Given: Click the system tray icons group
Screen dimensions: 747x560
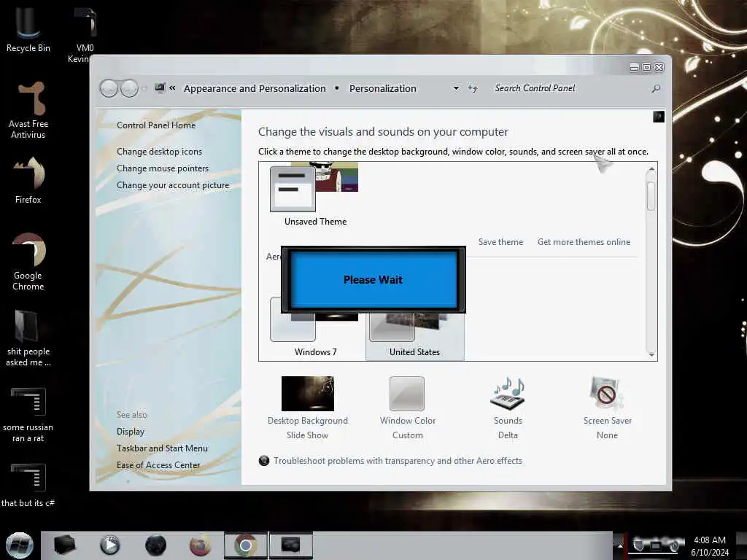Looking at the screenshot, I should point(656,545).
